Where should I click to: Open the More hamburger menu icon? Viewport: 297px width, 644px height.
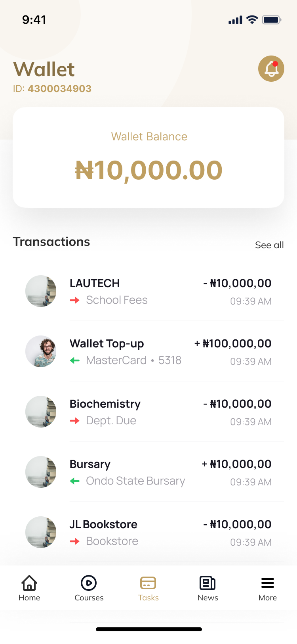tap(268, 583)
